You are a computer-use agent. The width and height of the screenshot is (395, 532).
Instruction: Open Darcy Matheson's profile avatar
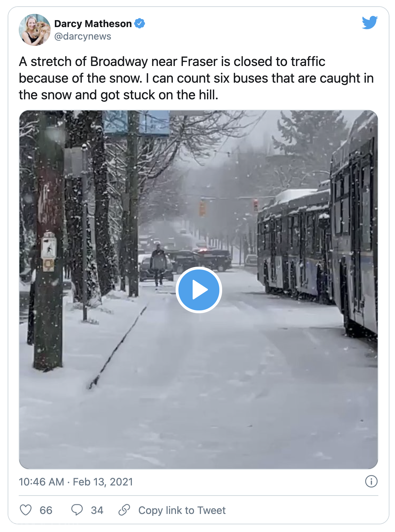(35, 30)
